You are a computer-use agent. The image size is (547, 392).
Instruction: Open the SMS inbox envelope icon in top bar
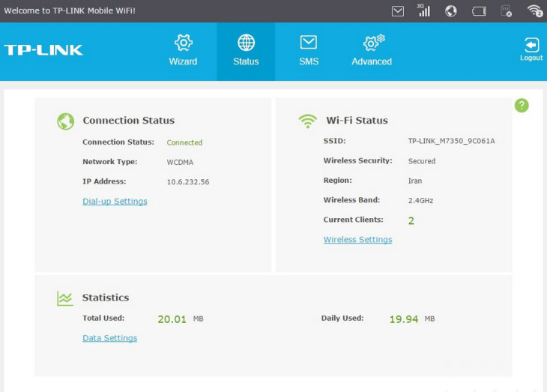(x=398, y=11)
